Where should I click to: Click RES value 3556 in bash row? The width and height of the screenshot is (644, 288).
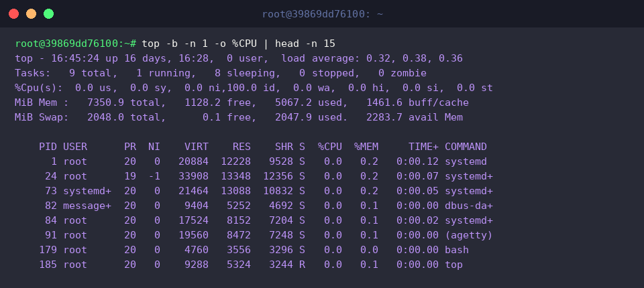point(239,250)
